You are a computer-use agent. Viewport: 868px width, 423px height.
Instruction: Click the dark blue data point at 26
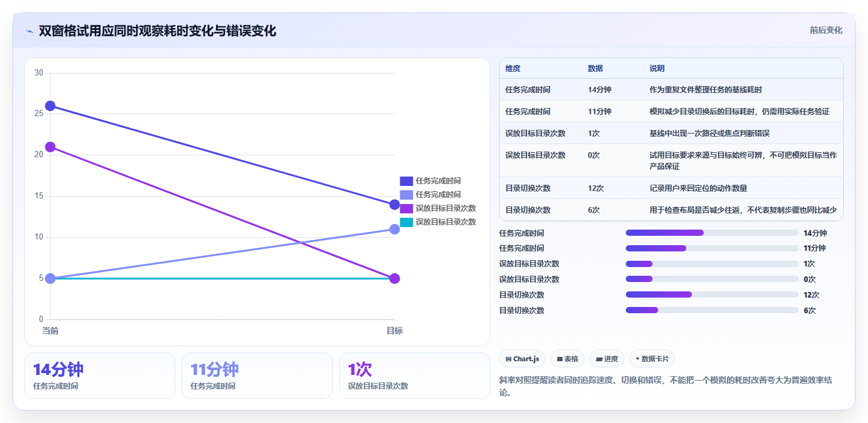[51, 106]
